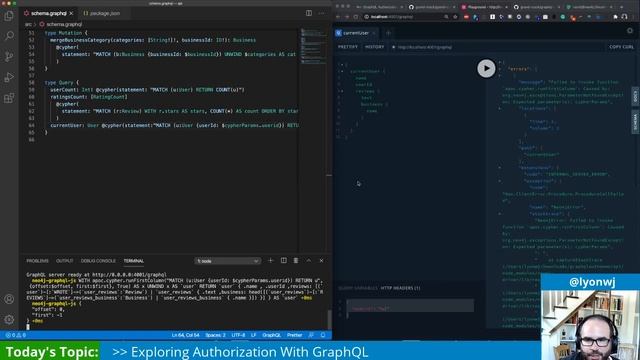Open the Extensions view in VS Code
The height and width of the screenshot is (360, 640).
coord(9,98)
